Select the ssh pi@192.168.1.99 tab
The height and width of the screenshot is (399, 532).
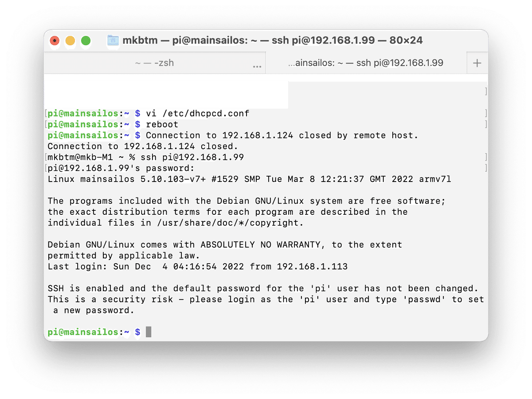(x=366, y=63)
